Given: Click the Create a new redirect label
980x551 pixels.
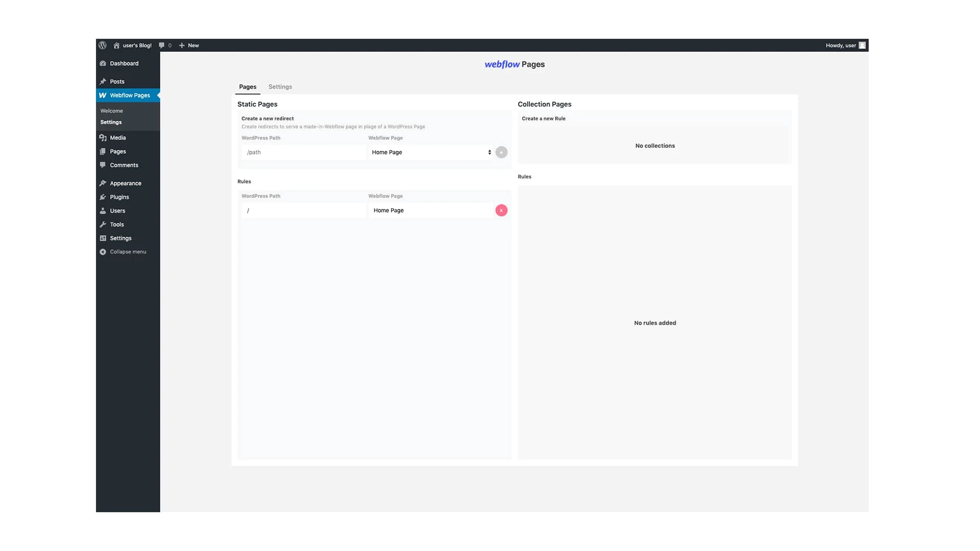Looking at the screenshot, I should (267, 118).
